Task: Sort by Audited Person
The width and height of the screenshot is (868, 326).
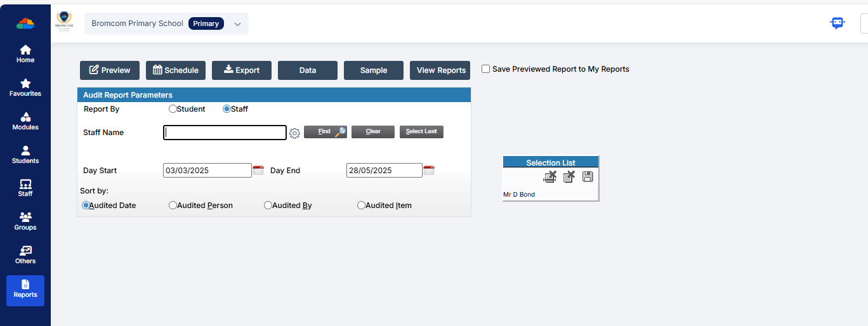Action: 173,205
